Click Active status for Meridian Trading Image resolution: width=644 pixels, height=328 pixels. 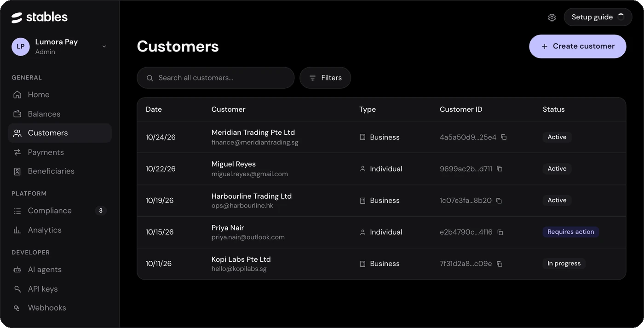(557, 137)
